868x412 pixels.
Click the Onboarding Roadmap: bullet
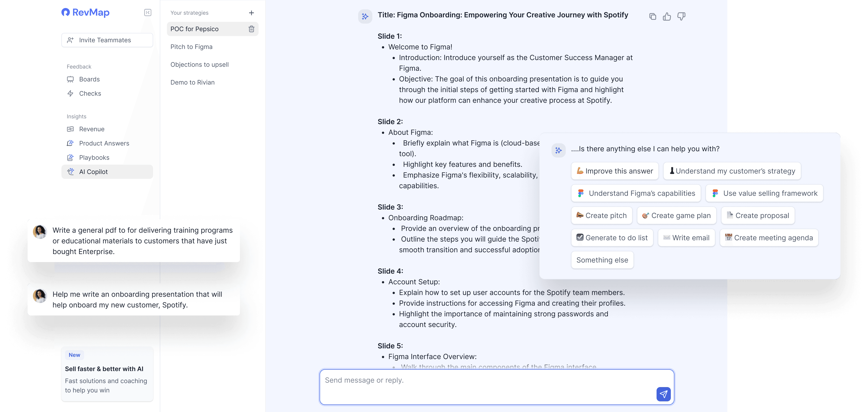pos(426,218)
